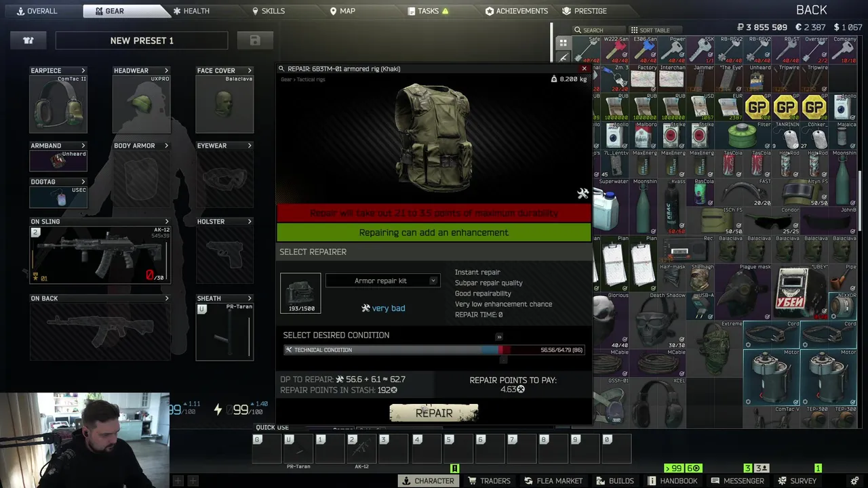
Task: Click the REPAIR button
Action: [434, 413]
